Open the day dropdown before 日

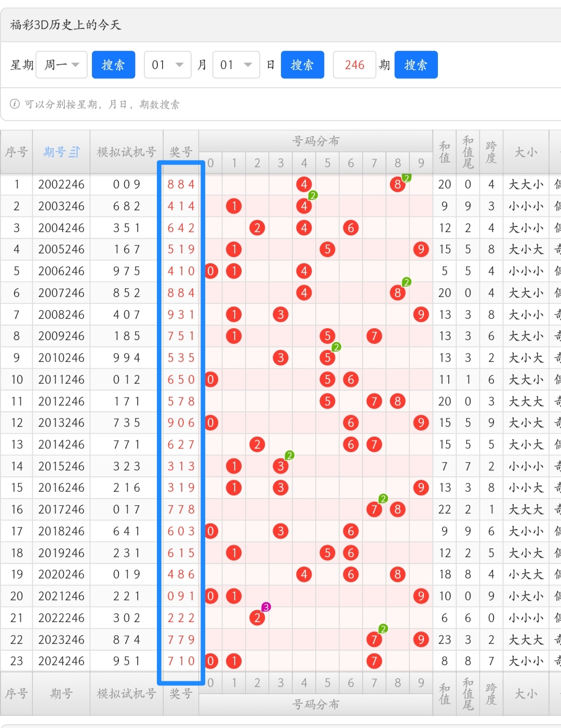(x=236, y=65)
